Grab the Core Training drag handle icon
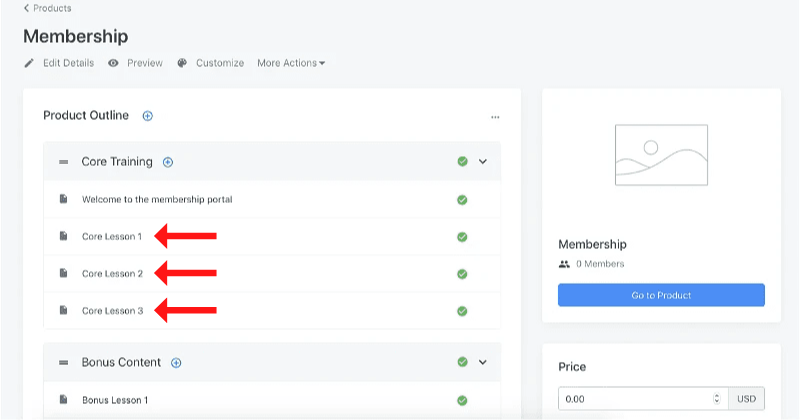 (63, 162)
